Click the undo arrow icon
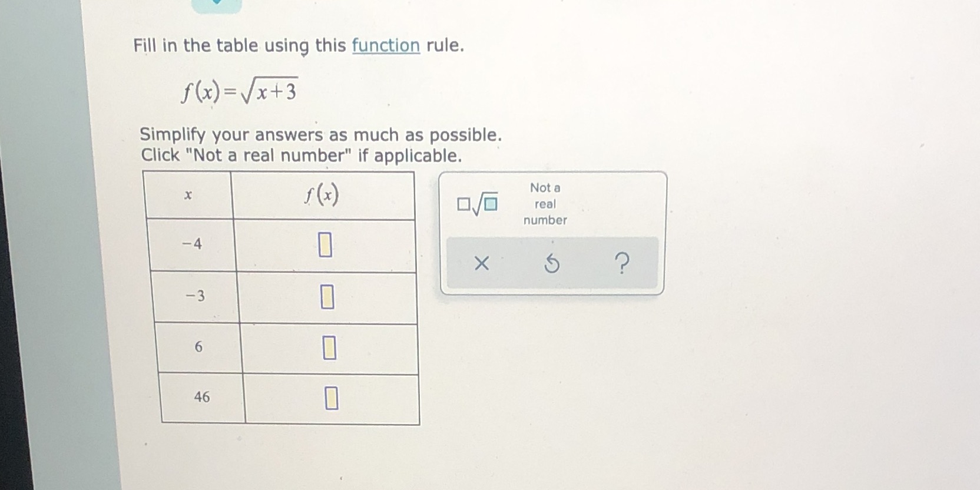This screenshot has height=490, width=980. point(552,264)
